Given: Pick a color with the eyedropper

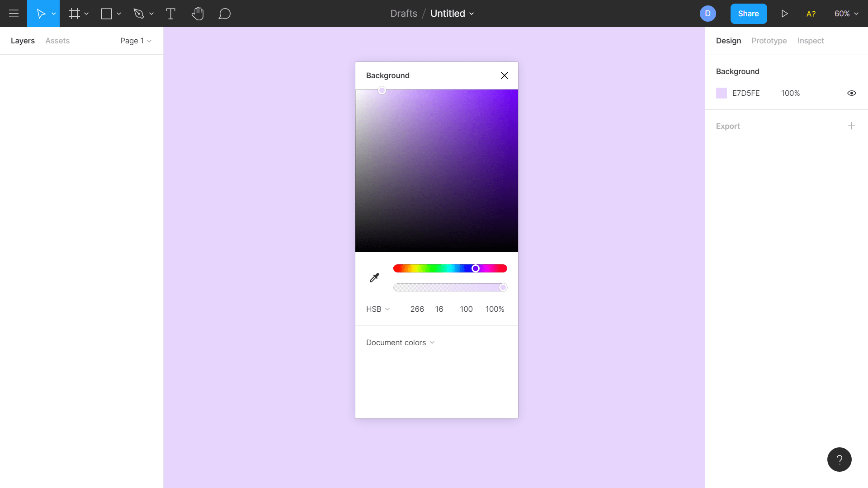Looking at the screenshot, I should (374, 278).
